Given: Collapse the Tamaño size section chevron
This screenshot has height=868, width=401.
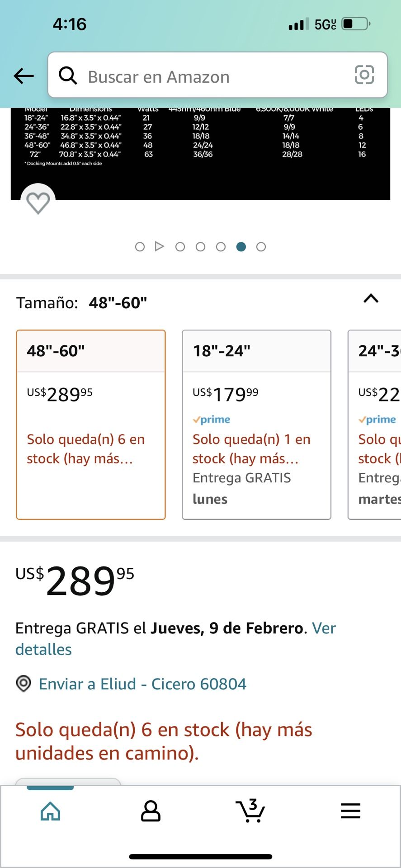Looking at the screenshot, I should click(371, 298).
